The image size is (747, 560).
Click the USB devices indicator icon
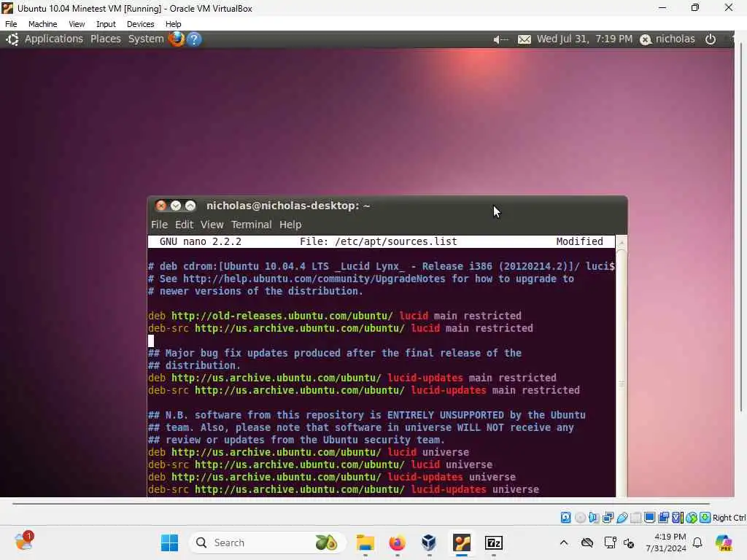[622, 518]
